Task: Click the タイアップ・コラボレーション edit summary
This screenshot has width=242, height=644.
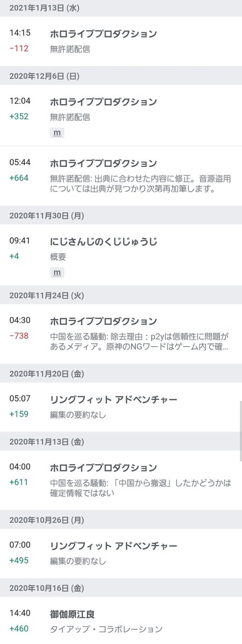Action: pos(106,629)
